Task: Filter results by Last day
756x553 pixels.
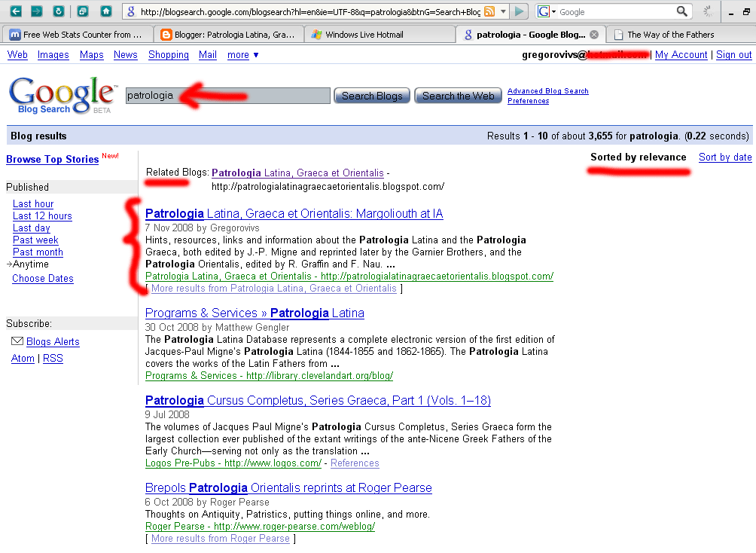Action: point(32,228)
